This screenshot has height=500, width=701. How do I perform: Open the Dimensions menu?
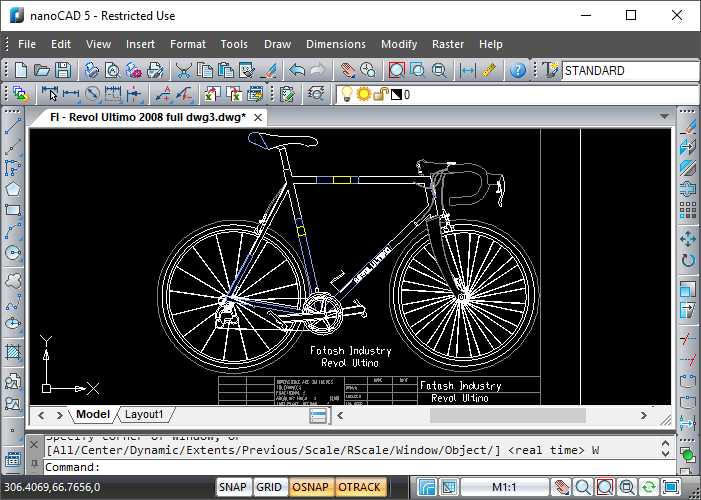click(x=335, y=44)
